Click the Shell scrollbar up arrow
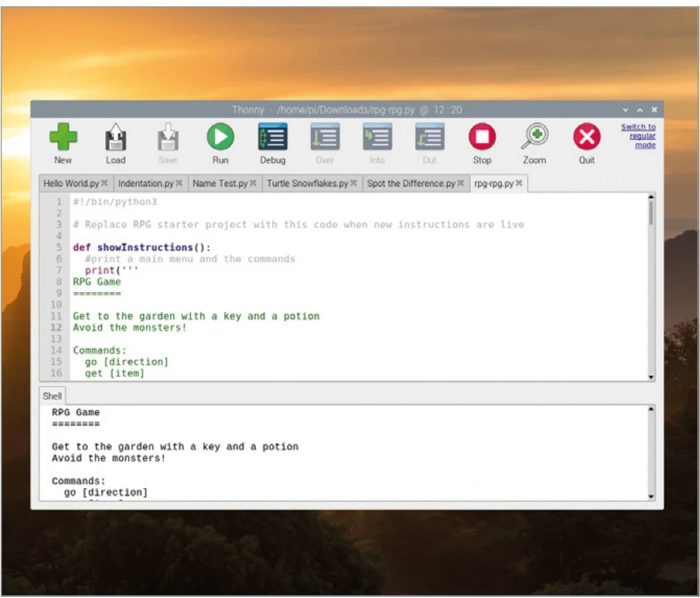This screenshot has width=700, height=598. point(651,409)
